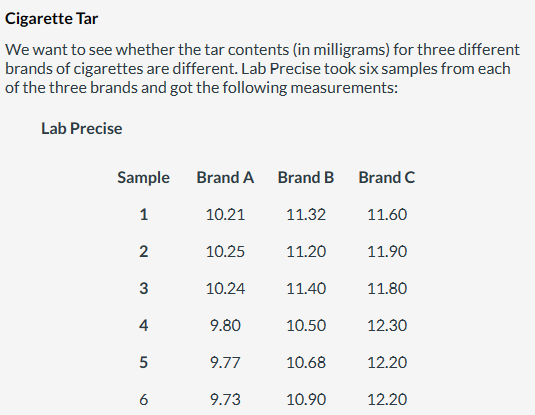Click the cell showing 10.25
The height and width of the screenshot is (415, 535).
(225, 252)
